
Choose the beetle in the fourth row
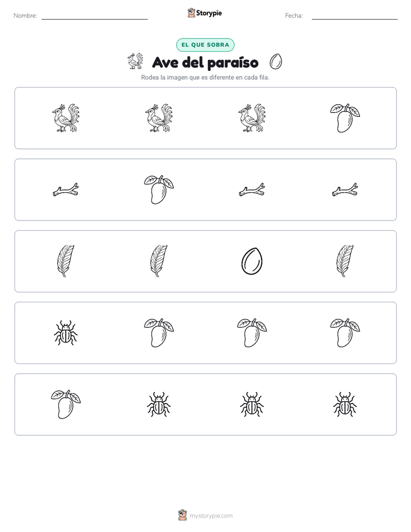click(66, 333)
